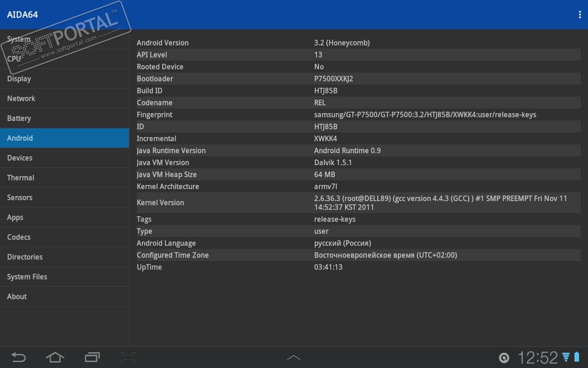Screen dimensions: 588x368
Task: Tap the Codename value REL
Action: [x=320, y=103]
